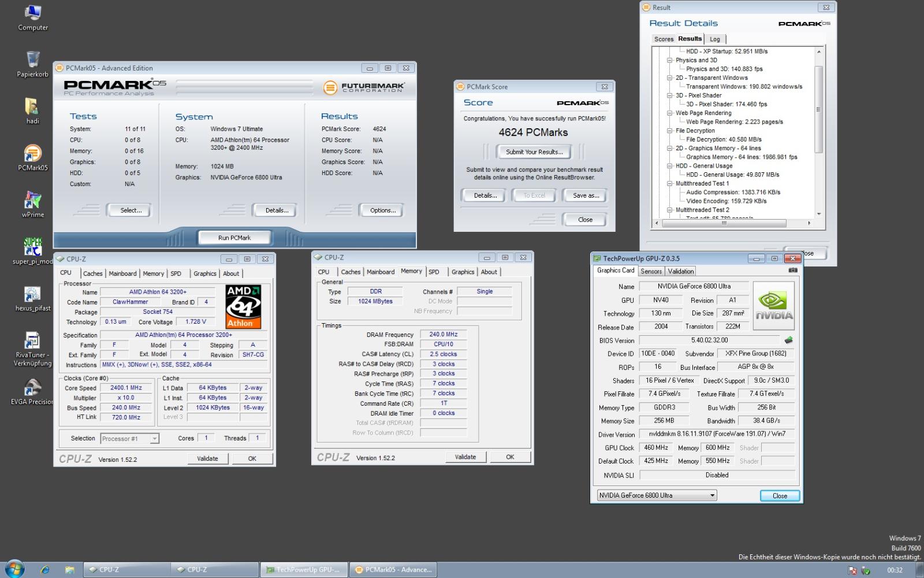
Task: Click the NVIDIA logo in GPU-Z
Action: coord(774,306)
